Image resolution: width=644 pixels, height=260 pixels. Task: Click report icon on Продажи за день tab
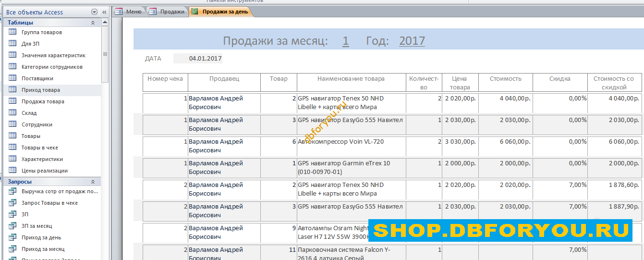point(194,12)
